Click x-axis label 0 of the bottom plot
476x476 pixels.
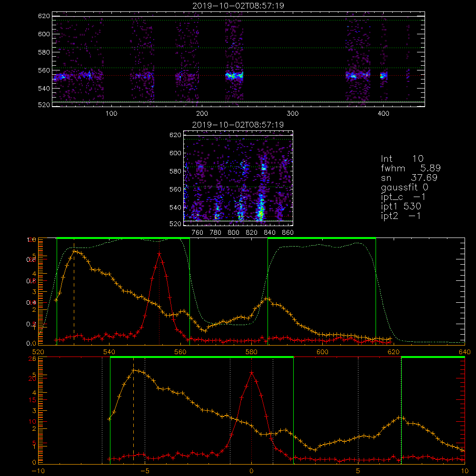[x=251, y=471]
